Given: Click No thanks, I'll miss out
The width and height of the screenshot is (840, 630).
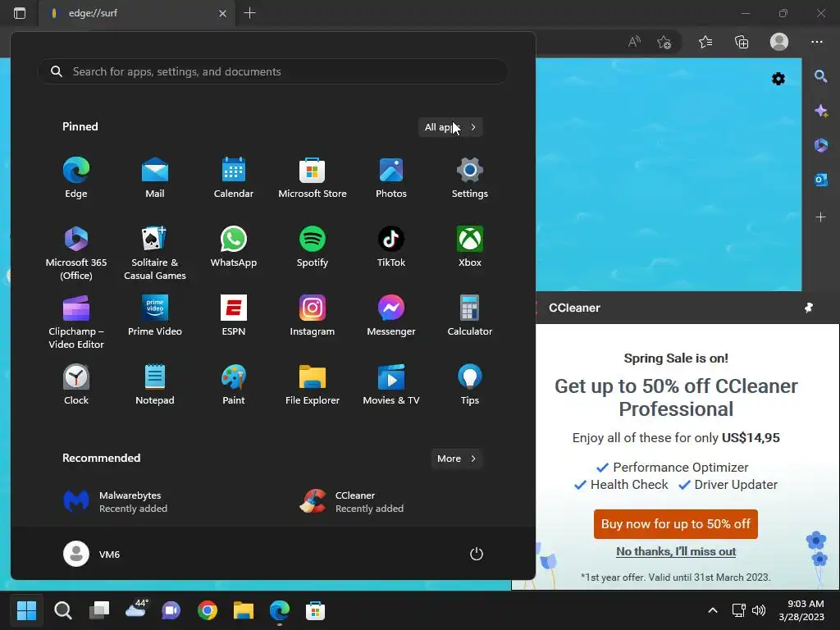Looking at the screenshot, I should coord(676,551).
